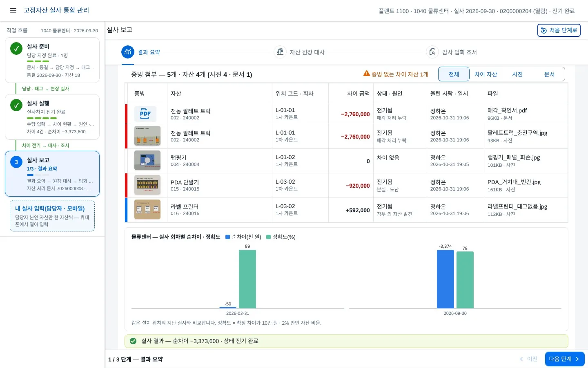Click the file name 매각_확인서.pdf
The height and width of the screenshot is (368, 588).
pyautogui.click(x=507, y=110)
